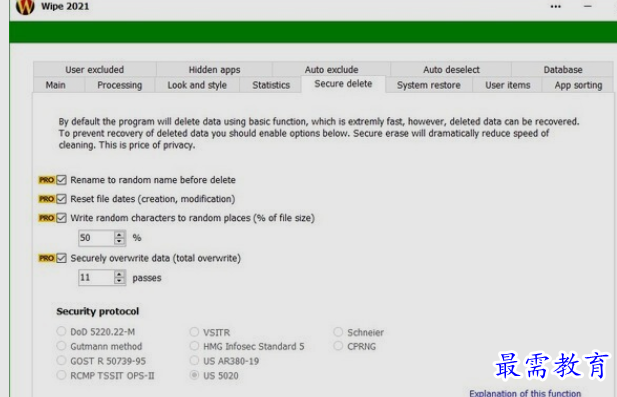The height and width of the screenshot is (397, 617).
Task: Click the passes input field showing 11
Action: [96, 278]
